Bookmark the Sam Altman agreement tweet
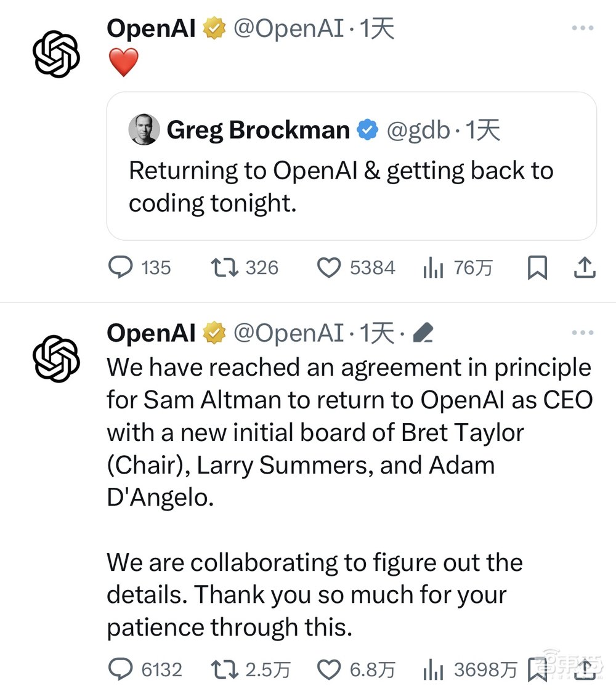Viewport: 616px width, 691px height. [x=538, y=669]
